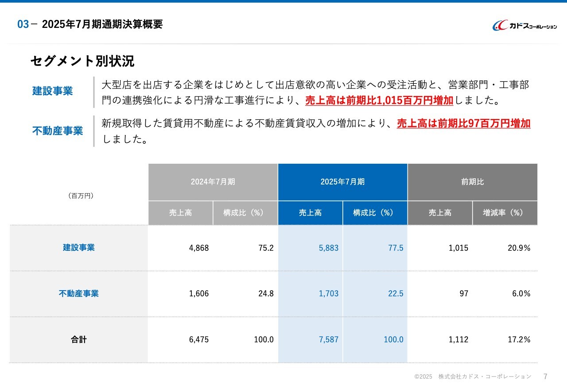567x392 pixels.
Task: Click the '不動産事業' row label in the table
Action: 79,293
